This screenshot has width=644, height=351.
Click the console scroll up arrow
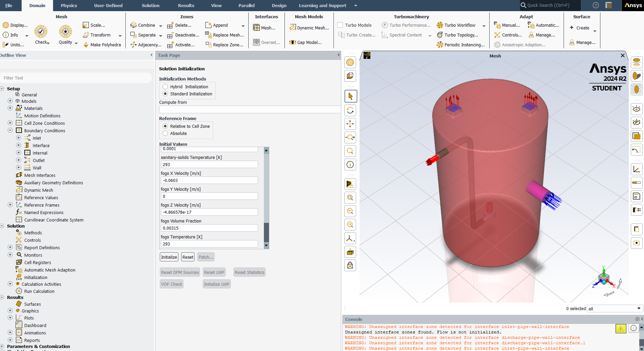641,327
